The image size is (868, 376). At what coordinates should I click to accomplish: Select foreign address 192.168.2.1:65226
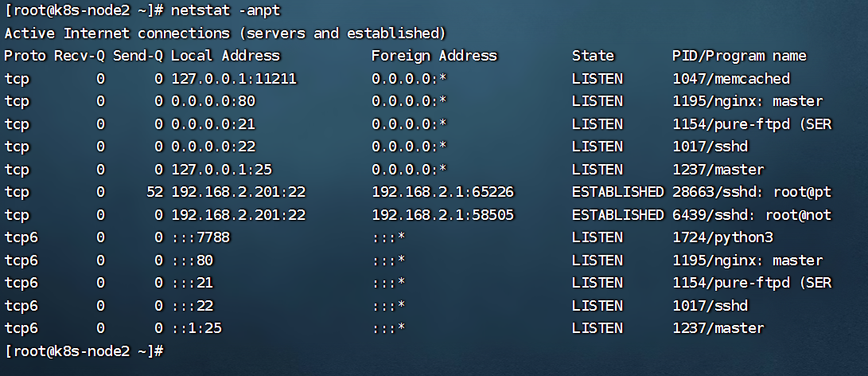click(442, 193)
